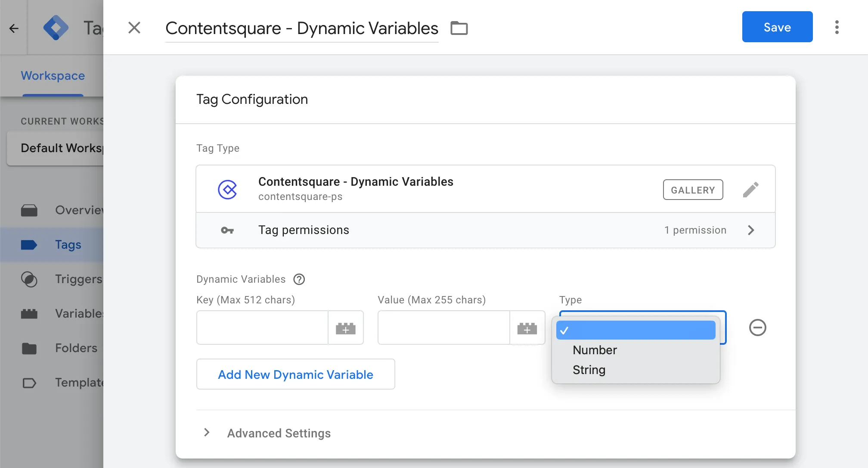Click Add New Dynamic Variable

click(x=295, y=374)
